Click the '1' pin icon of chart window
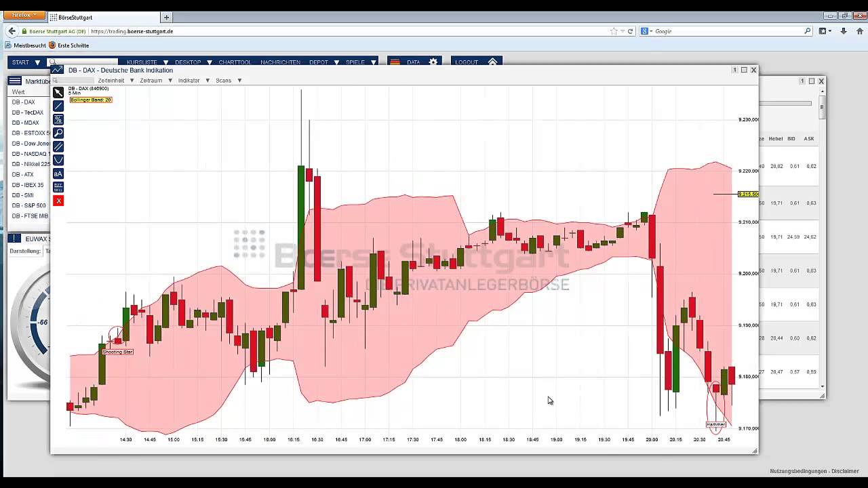 click(734, 70)
